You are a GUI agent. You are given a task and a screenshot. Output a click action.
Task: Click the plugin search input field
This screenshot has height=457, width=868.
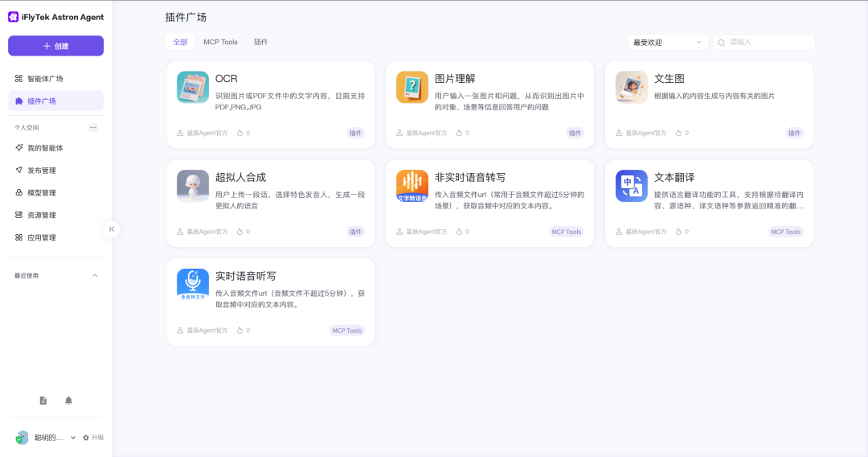coord(764,42)
